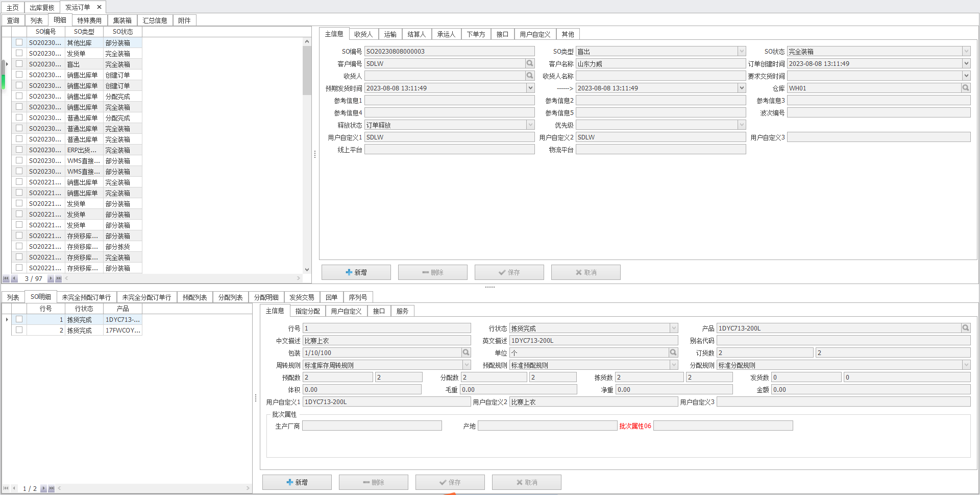Check the box for the first 普通出库单 row
980x495 pixels.
(x=19, y=117)
